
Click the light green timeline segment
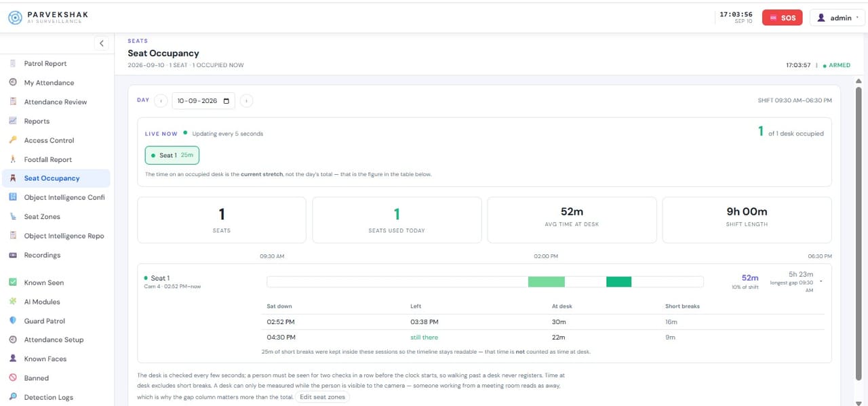click(547, 282)
